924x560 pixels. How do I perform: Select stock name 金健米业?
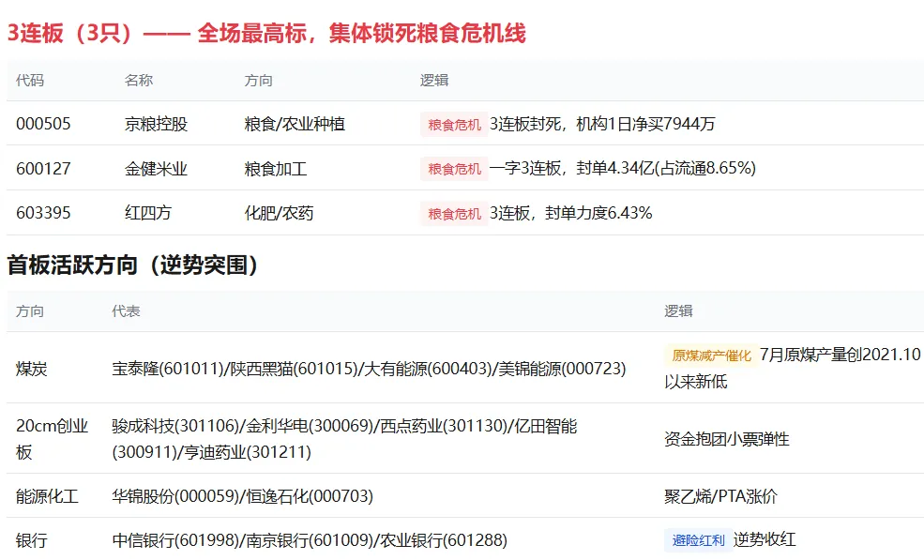tap(156, 169)
